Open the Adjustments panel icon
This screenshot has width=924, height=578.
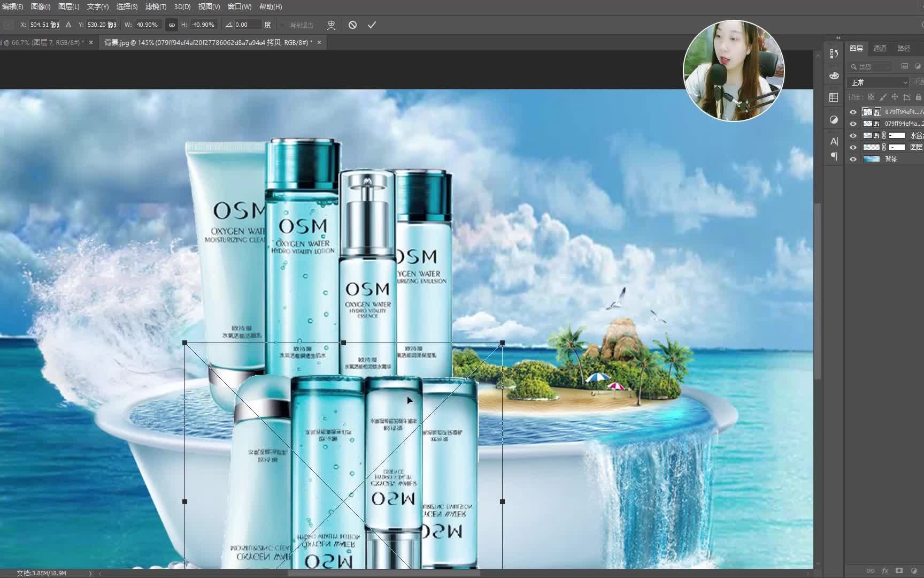point(834,119)
